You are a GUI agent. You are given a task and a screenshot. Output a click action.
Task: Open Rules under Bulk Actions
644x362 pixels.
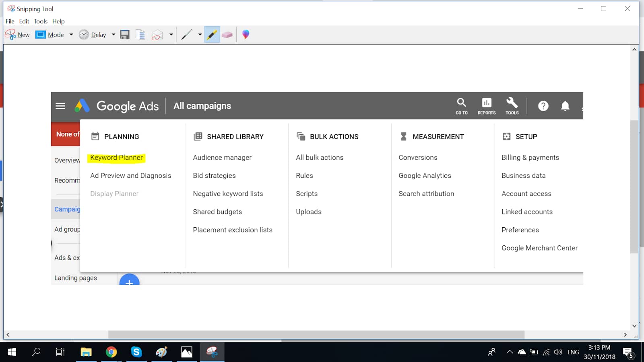point(304,176)
